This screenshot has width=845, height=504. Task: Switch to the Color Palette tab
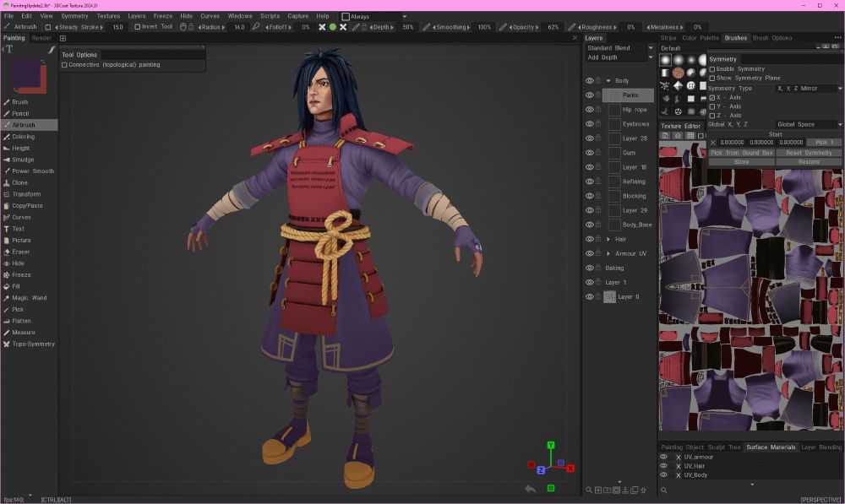pos(701,38)
